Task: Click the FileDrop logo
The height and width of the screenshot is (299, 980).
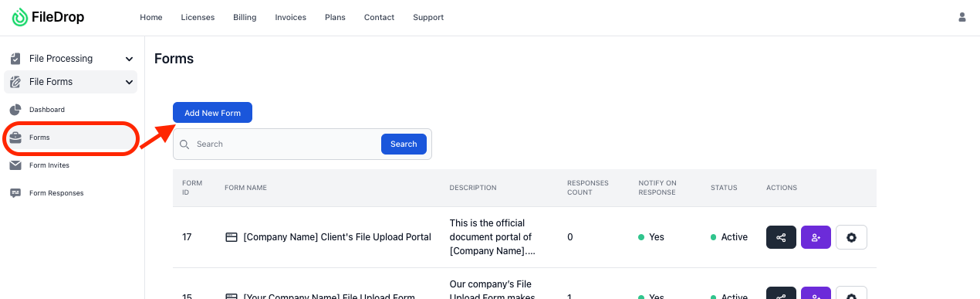Action: (x=48, y=17)
